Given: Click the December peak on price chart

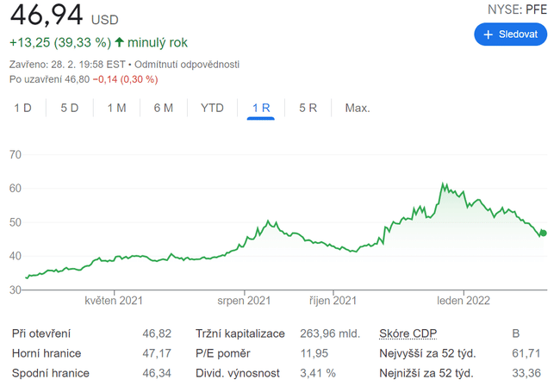Looking at the screenshot, I should click(x=443, y=184).
